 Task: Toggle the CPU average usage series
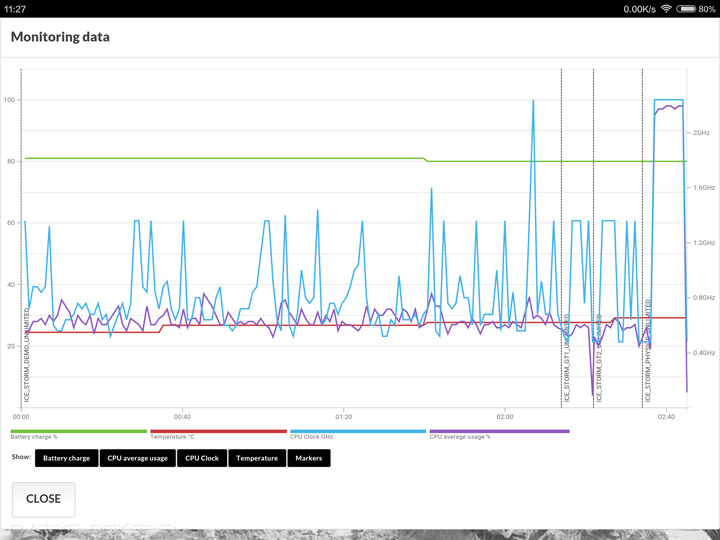pos(138,458)
